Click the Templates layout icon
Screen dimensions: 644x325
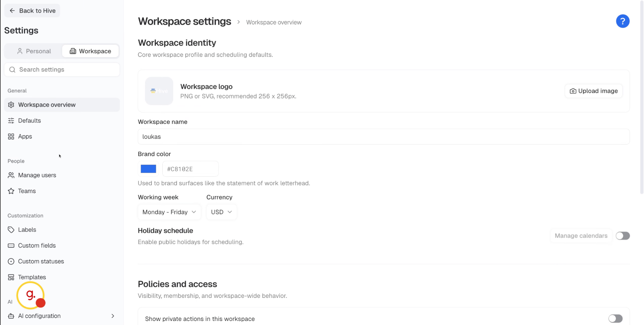tap(11, 277)
